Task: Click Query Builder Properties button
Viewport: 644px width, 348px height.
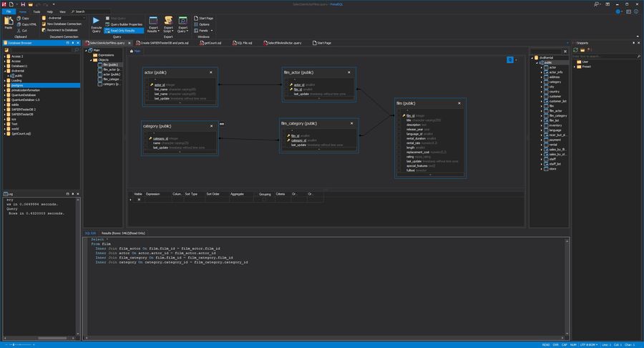Action: (x=125, y=24)
